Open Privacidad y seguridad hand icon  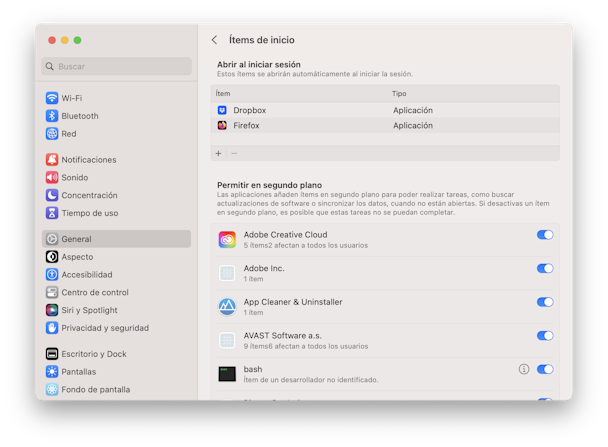(x=52, y=328)
